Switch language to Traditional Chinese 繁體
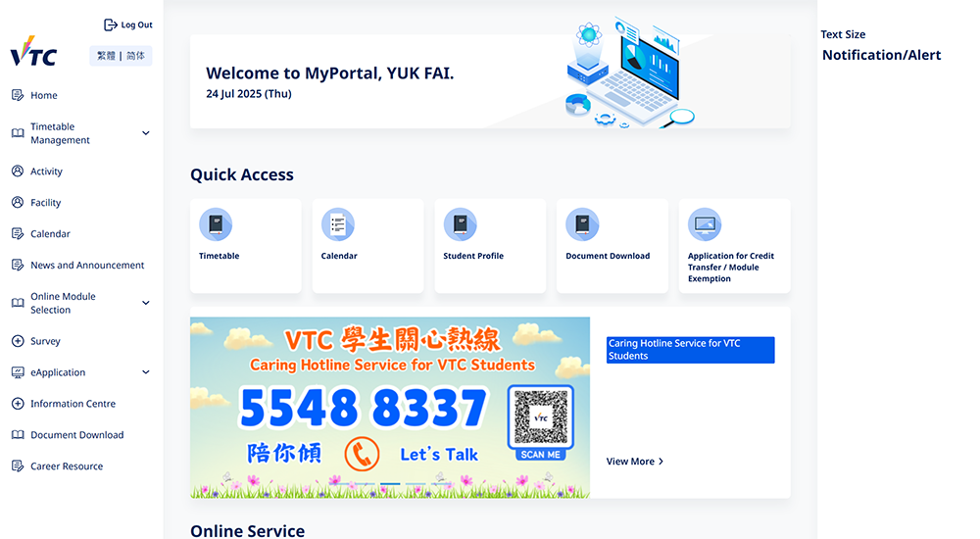 pyautogui.click(x=106, y=56)
